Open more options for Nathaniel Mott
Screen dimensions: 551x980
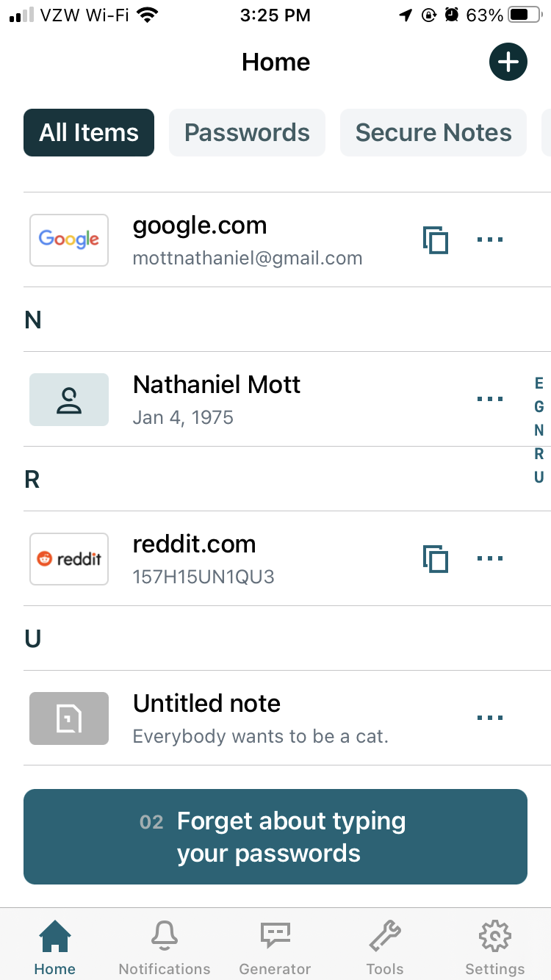point(490,399)
